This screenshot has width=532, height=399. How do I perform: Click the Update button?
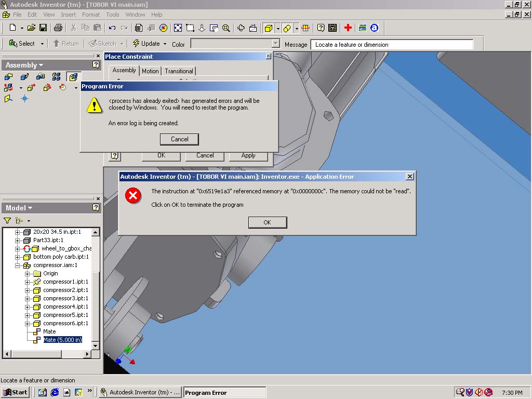(x=146, y=44)
